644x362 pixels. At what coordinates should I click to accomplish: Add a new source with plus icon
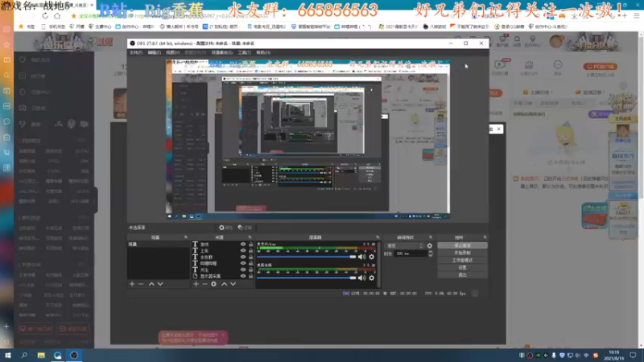click(x=196, y=284)
